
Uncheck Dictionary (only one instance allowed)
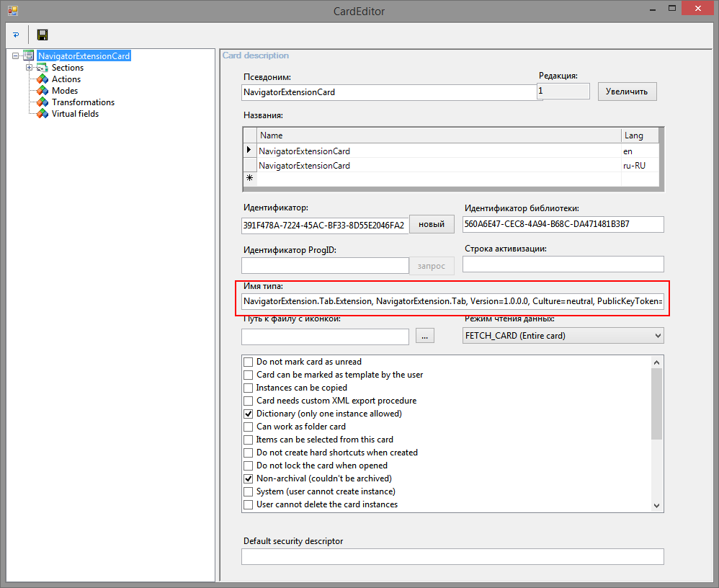(x=249, y=414)
